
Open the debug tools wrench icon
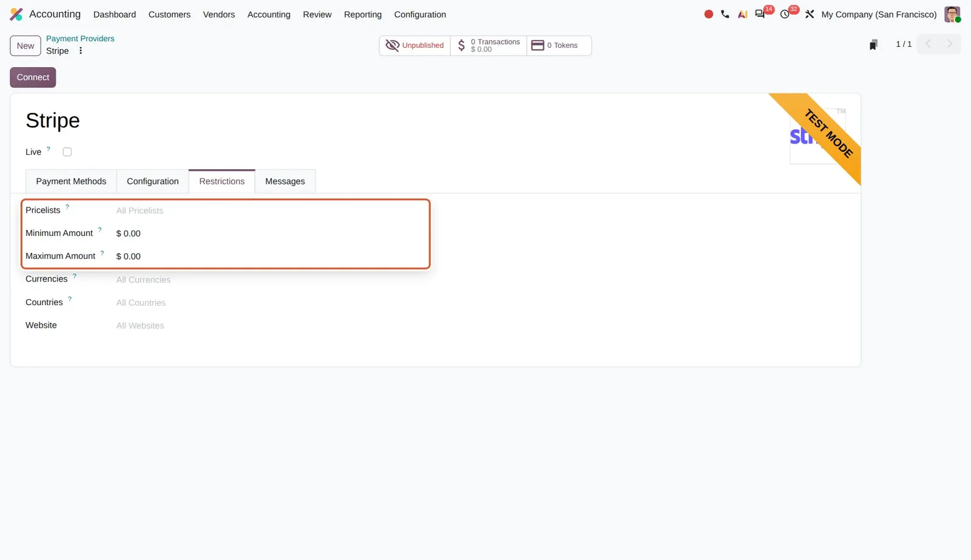(810, 14)
